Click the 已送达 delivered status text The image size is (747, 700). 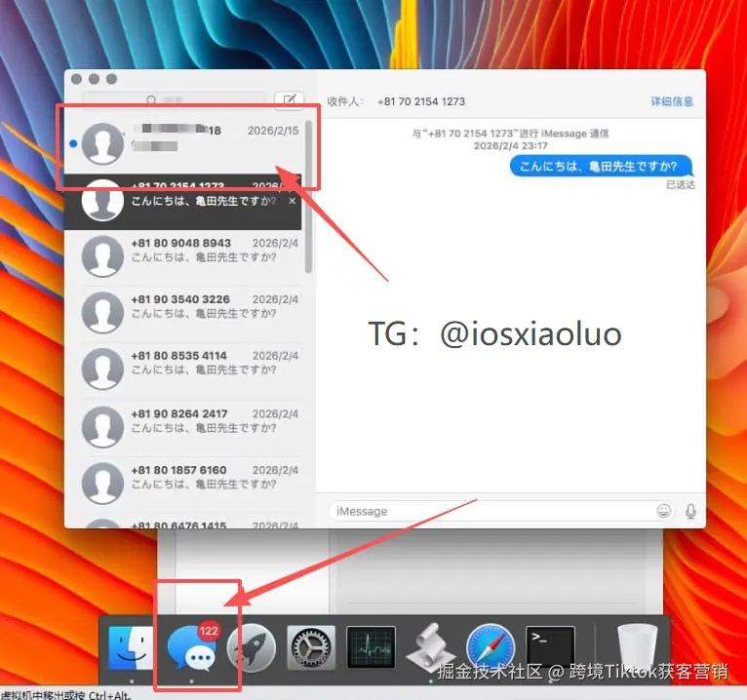point(681,185)
